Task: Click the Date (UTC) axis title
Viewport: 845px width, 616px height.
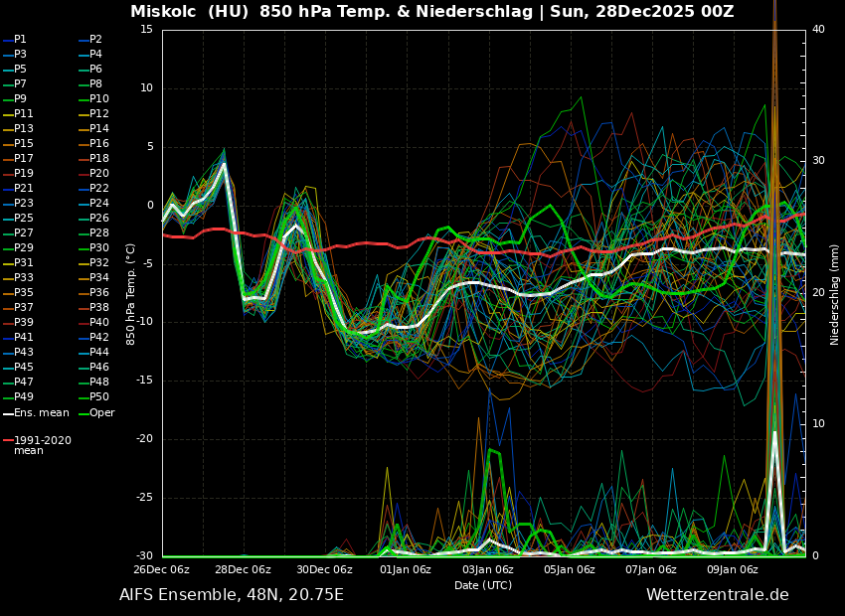Action: point(483,586)
